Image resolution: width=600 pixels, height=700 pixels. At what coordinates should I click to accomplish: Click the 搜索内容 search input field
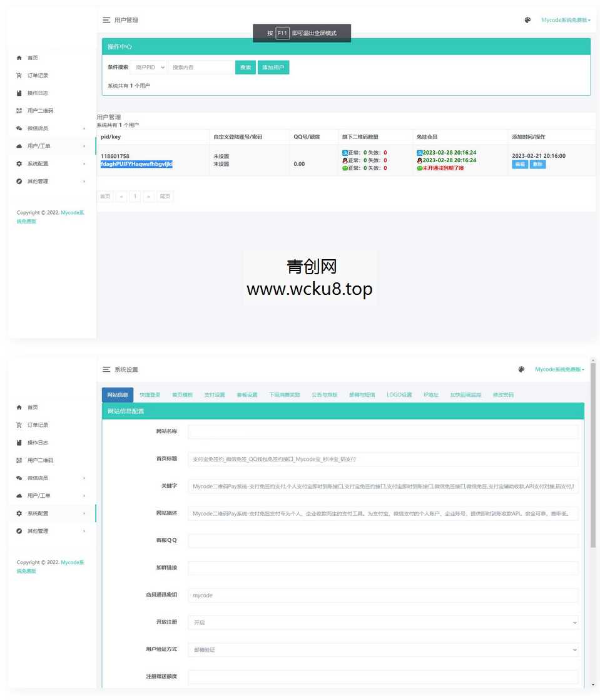200,67
